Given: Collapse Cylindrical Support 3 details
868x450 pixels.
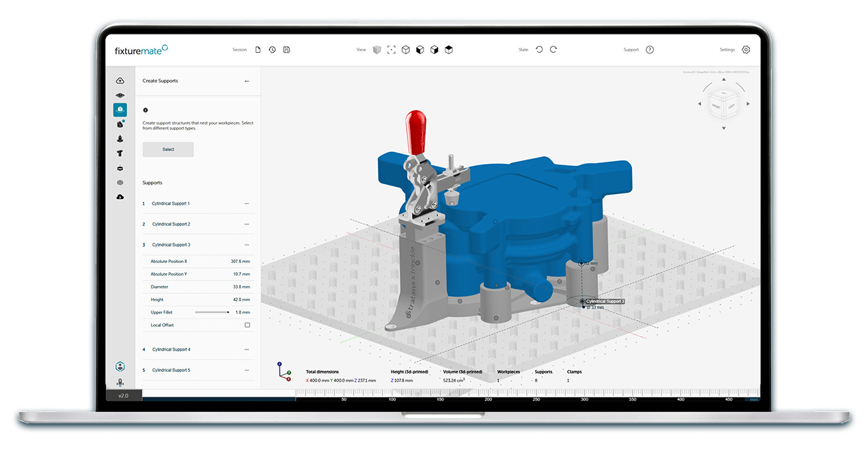Looking at the screenshot, I should coord(247,245).
